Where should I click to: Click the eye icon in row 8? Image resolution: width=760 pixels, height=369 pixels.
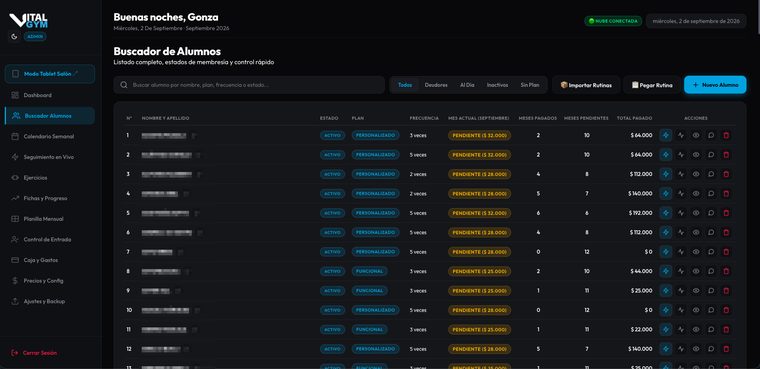click(696, 271)
